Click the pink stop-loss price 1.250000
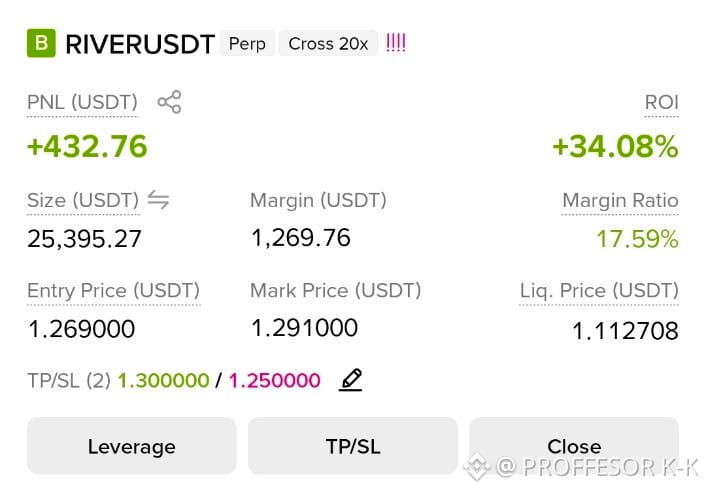The height and width of the screenshot is (492, 706). point(275,380)
